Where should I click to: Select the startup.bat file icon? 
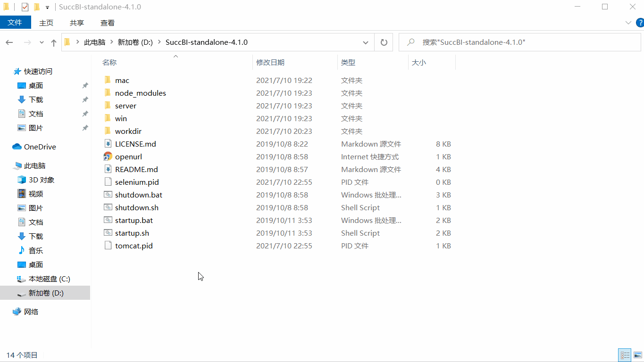click(x=108, y=220)
